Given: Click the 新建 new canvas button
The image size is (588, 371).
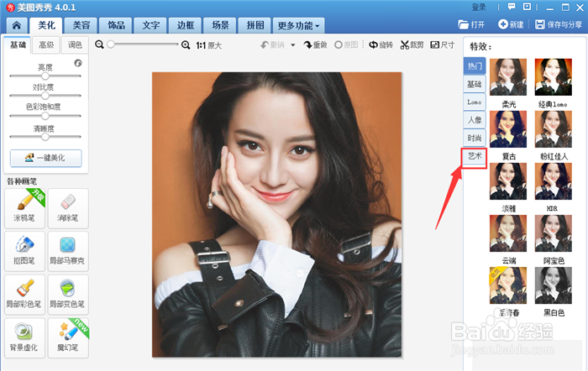Looking at the screenshot, I should point(511,24).
